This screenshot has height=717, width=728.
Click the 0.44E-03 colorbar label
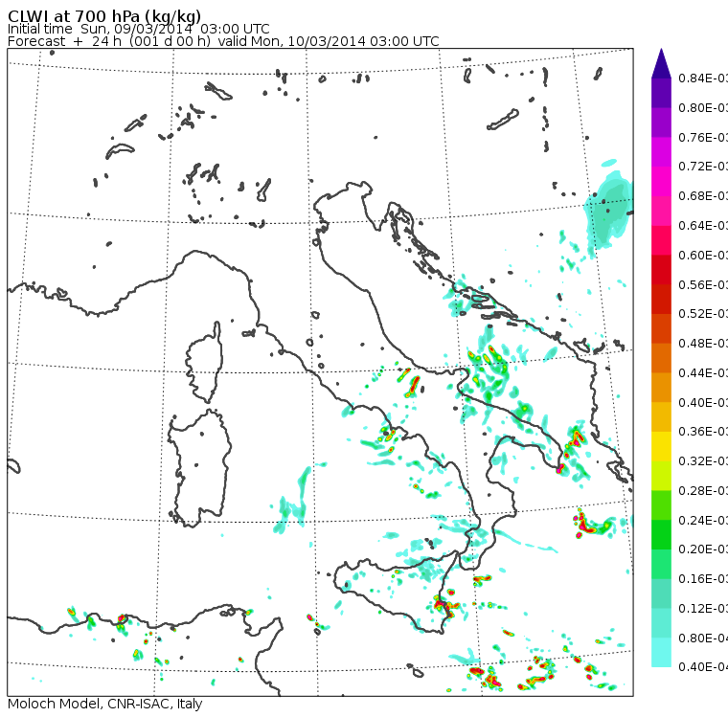coord(703,373)
